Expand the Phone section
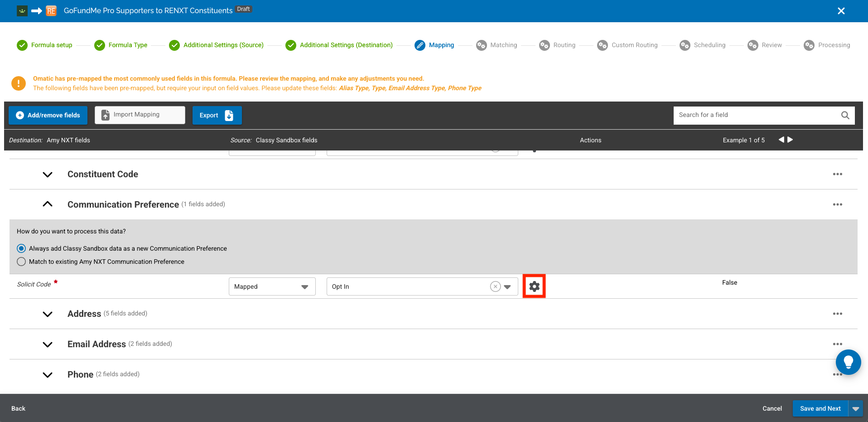The height and width of the screenshot is (422, 868). point(48,375)
